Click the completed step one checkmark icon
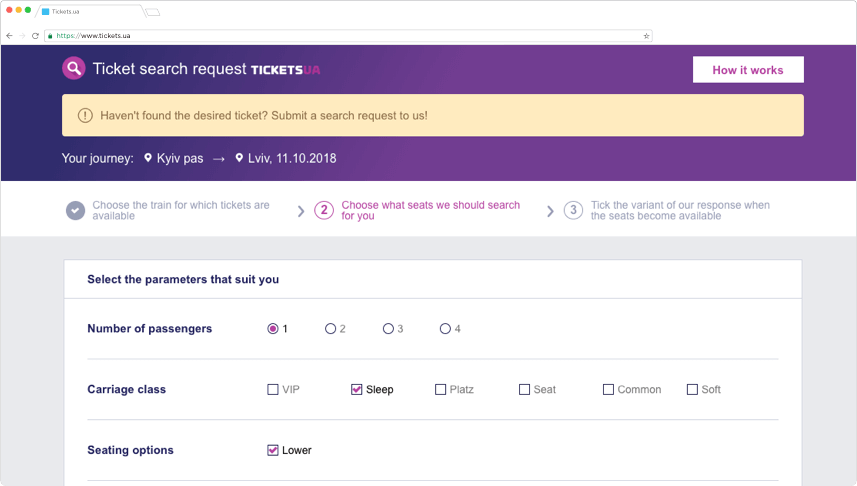The image size is (857, 486). pos(75,210)
